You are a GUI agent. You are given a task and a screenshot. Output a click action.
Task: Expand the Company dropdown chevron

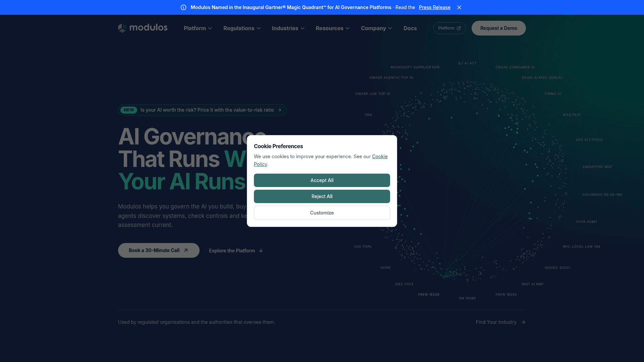[390, 28]
